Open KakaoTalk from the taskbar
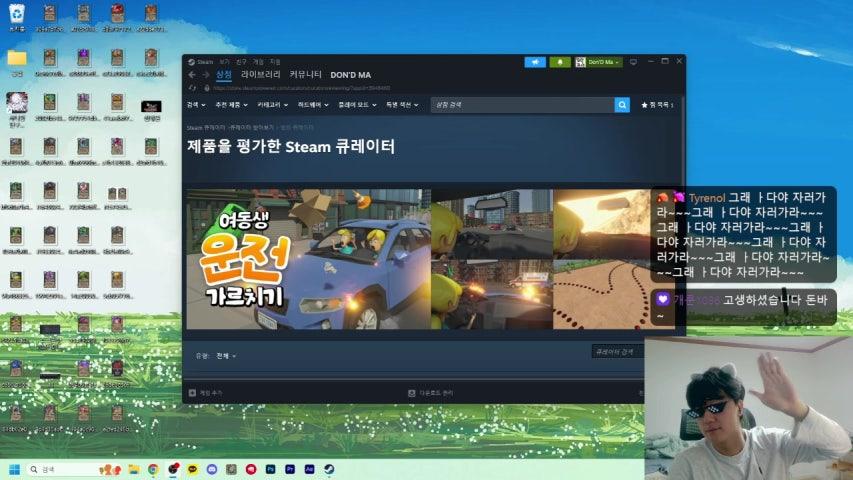Screen dimensions: 853x480 pos(193,469)
